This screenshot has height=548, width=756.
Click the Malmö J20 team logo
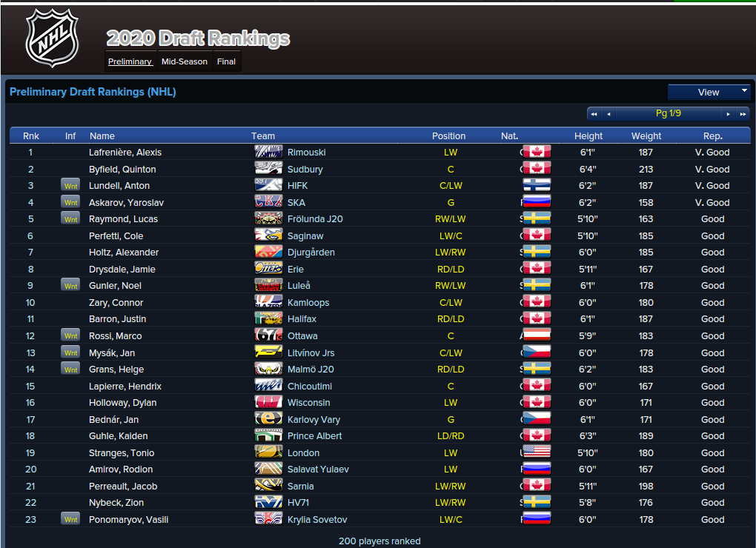(x=268, y=369)
